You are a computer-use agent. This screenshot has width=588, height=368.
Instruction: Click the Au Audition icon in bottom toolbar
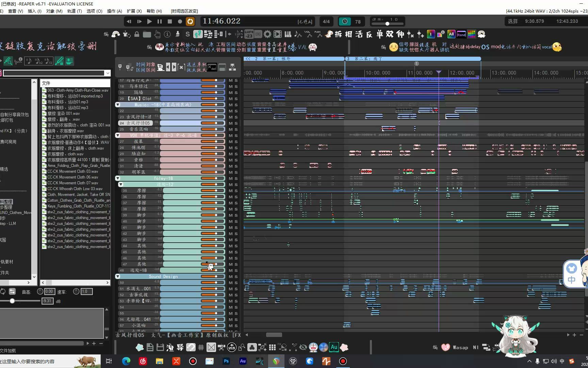[334, 347]
